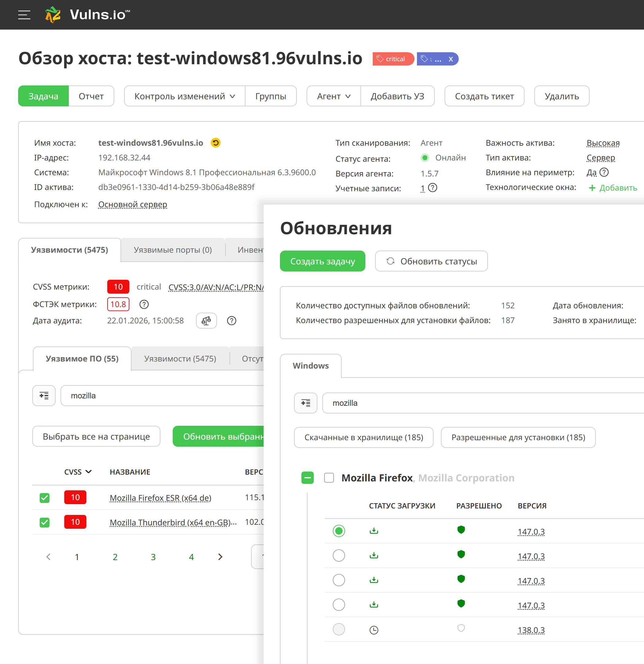Collapse the Mozilla Firefox updates group
The image size is (644, 664).
pyautogui.click(x=307, y=478)
